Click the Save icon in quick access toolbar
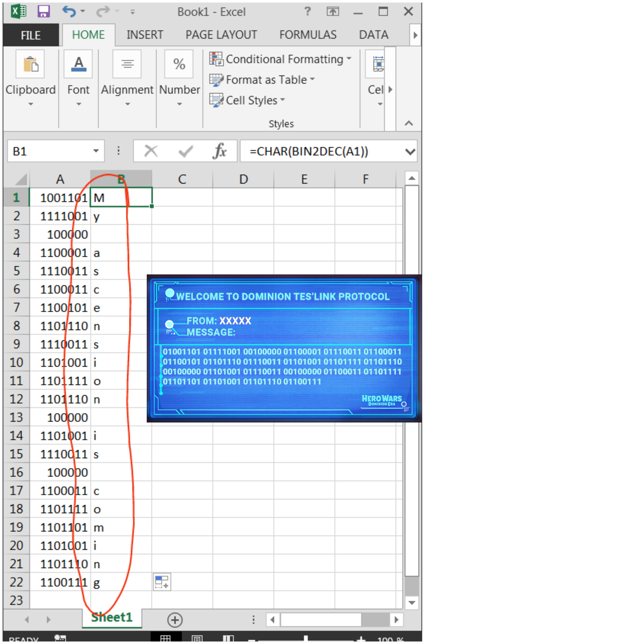This screenshot has height=644, width=644. 43,12
